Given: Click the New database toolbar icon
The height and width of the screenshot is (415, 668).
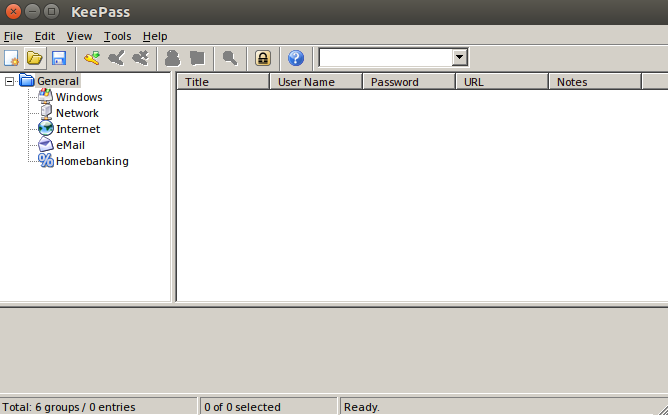Looking at the screenshot, I should tap(11, 58).
